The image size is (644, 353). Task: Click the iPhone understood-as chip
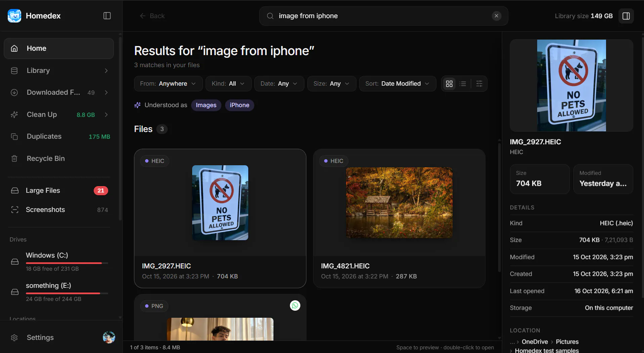coord(240,105)
